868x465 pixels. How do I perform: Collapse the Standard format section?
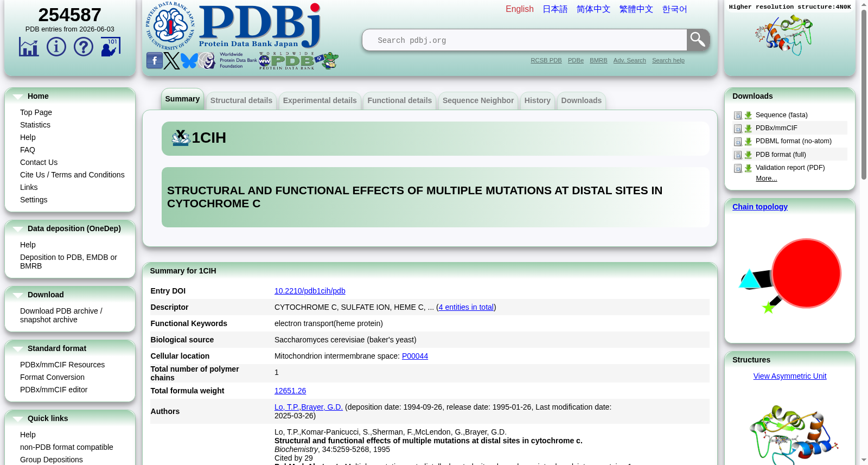point(18,349)
